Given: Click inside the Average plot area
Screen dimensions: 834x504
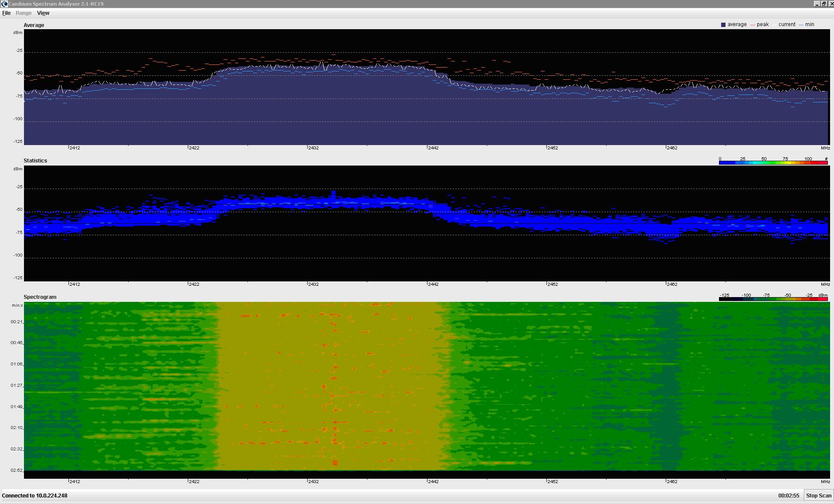Looking at the screenshot, I should pos(427,87).
